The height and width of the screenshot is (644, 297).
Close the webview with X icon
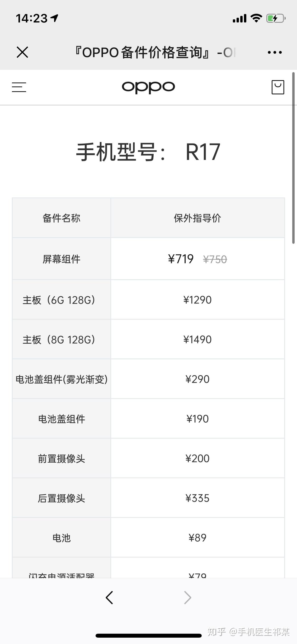pyautogui.click(x=22, y=52)
